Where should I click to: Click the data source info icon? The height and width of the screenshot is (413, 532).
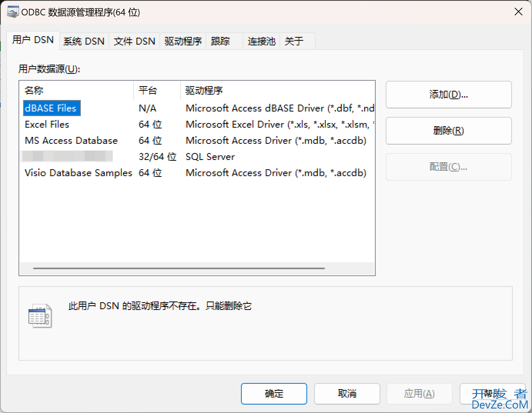(40, 316)
